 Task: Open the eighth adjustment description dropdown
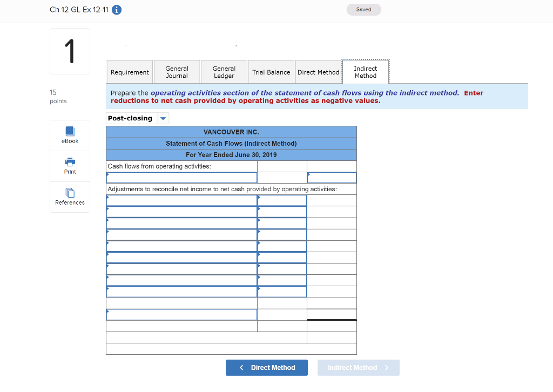click(181, 280)
